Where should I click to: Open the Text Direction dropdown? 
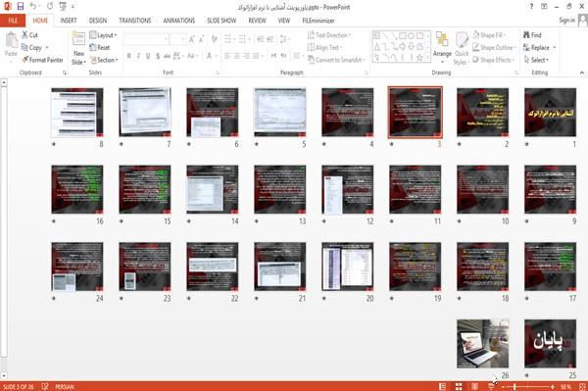point(329,35)
